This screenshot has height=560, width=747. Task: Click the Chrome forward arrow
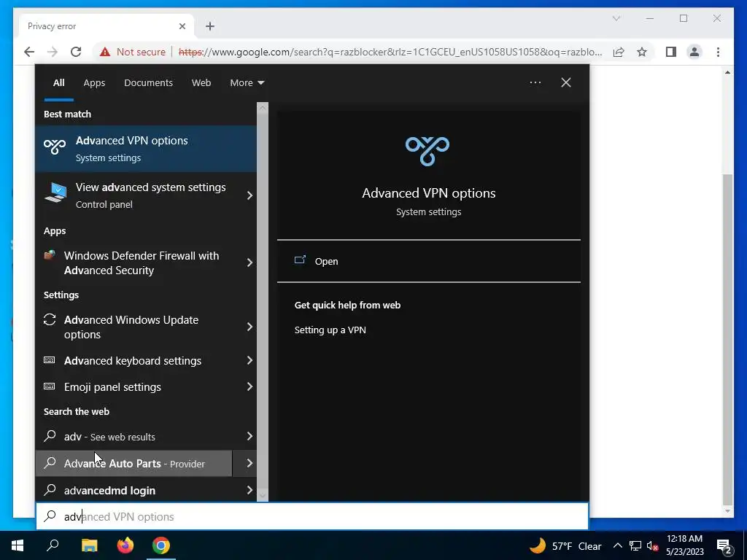pos(53,52)
